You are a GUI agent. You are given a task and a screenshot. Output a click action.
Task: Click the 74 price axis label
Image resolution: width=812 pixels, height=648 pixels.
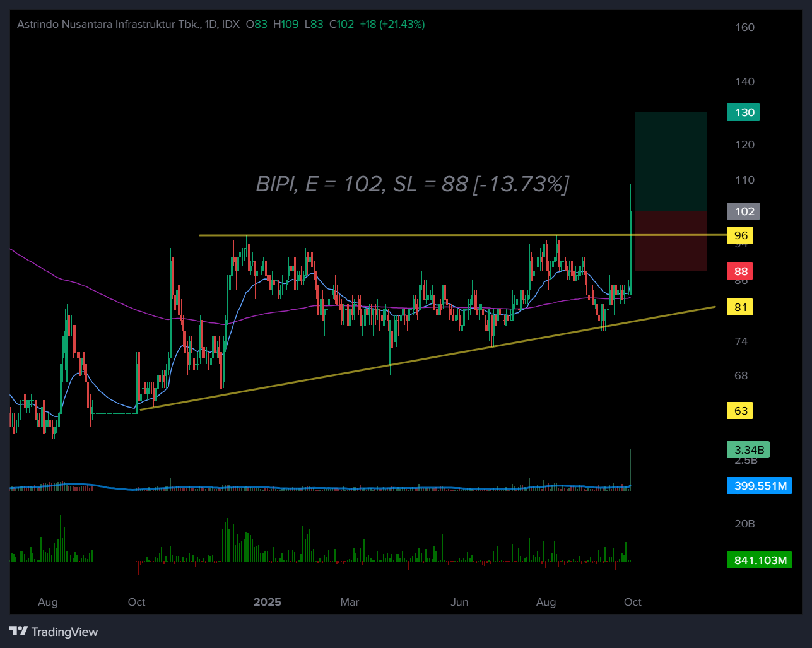pos(741,341)
